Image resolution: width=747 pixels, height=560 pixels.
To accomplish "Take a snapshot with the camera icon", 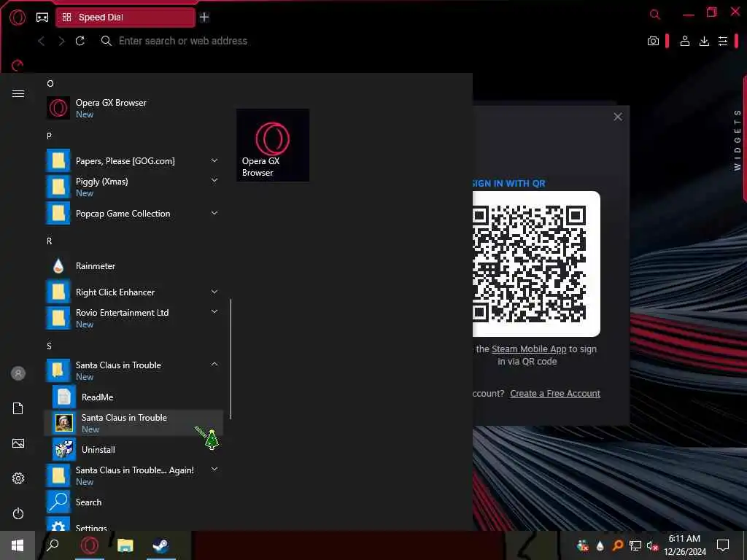I will (x=653, y=41).
